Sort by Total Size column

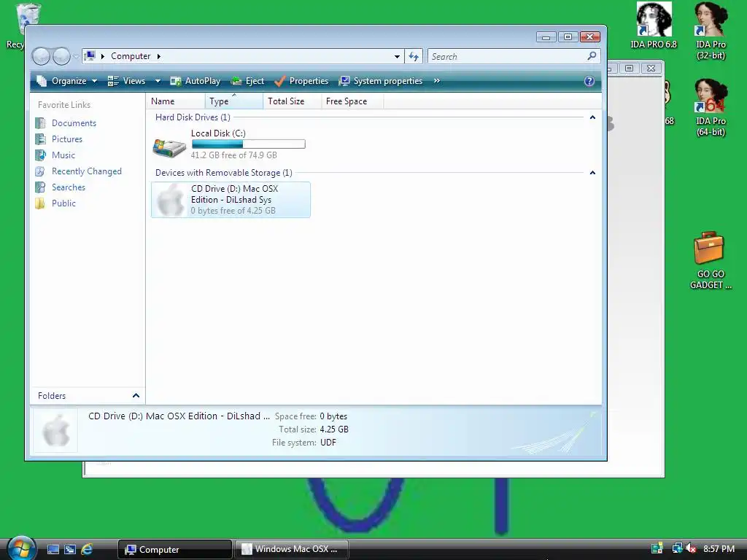[x=292, y=101]
